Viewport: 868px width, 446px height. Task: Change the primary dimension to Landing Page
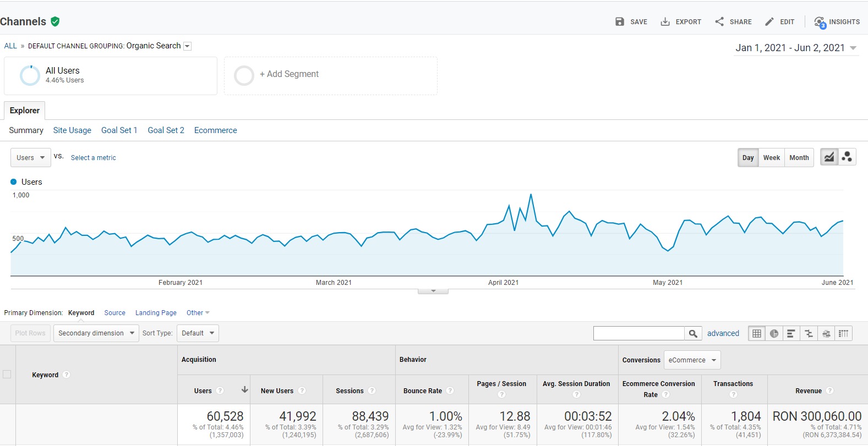pos(156,313)
